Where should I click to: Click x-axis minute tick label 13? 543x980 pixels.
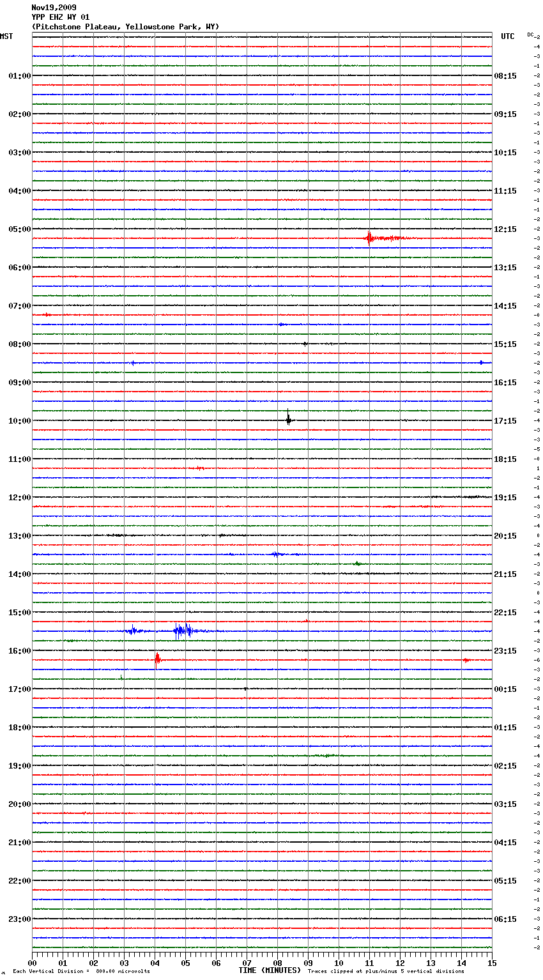[431, 963]
